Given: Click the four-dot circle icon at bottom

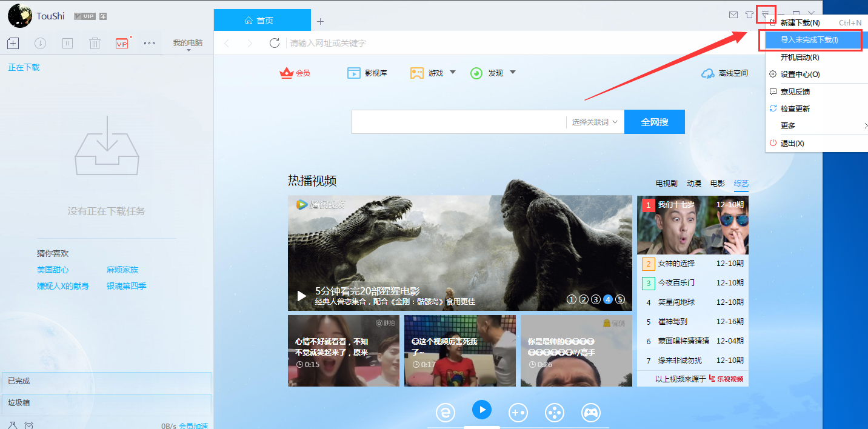Looking at the screenshot, I should [x=555, y=413].
